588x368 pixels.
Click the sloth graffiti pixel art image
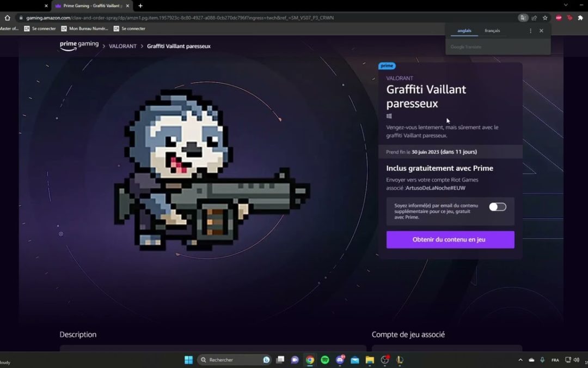pyautogui.click(x=212, y=170)
